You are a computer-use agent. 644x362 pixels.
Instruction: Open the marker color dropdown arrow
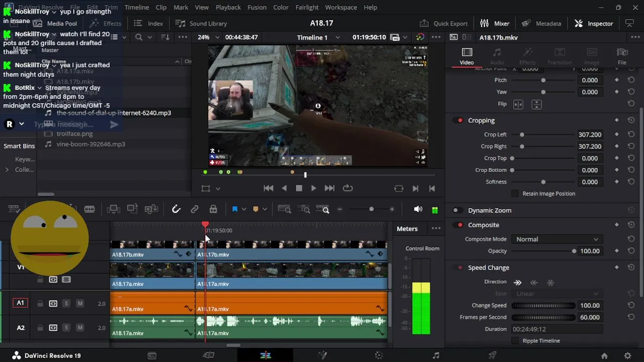[265, 209]
